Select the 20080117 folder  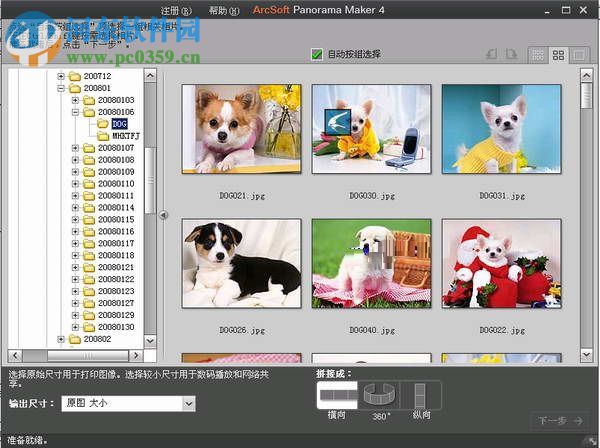(x=116, y=243)
